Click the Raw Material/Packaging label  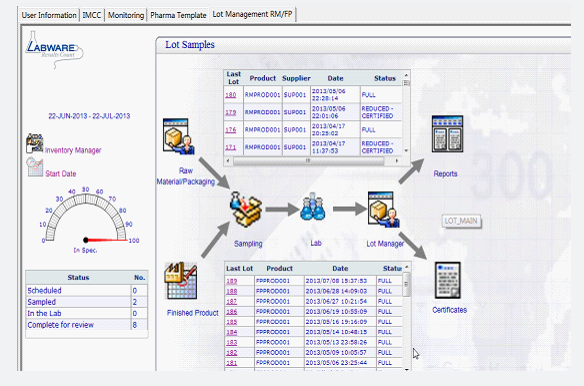186,176
